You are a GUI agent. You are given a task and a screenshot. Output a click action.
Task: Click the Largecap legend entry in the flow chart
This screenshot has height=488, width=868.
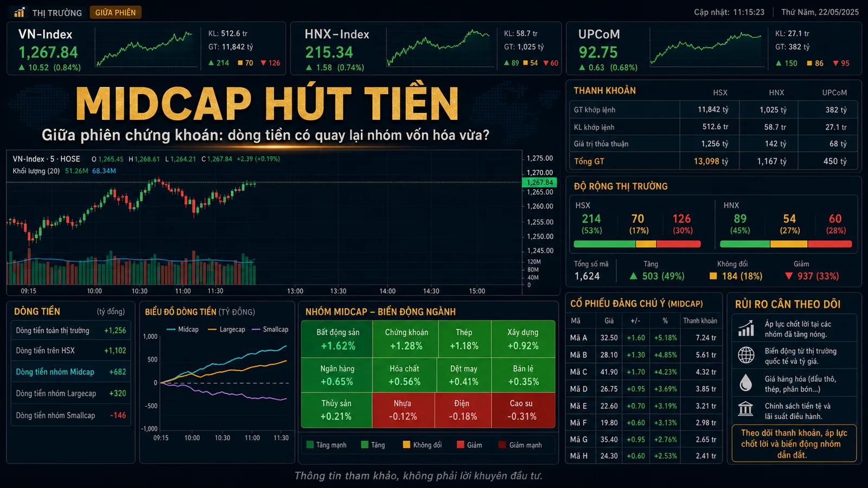click(226, 329)
